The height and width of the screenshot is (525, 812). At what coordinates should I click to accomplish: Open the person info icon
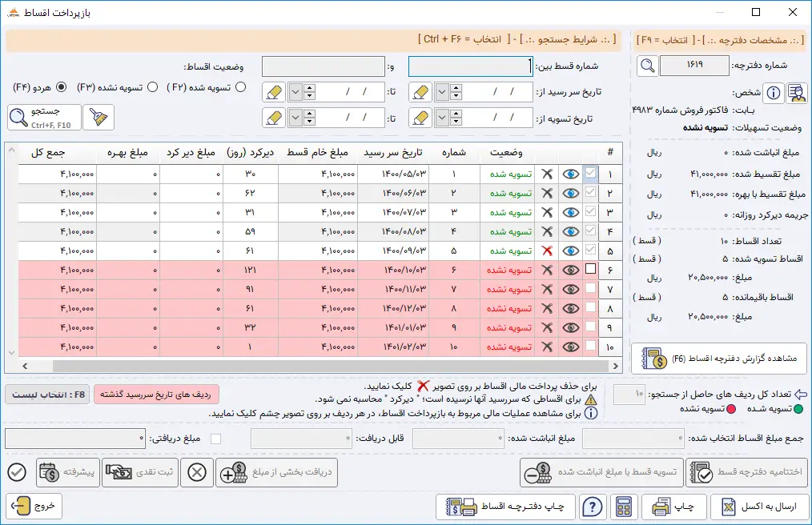pos(774,93)
